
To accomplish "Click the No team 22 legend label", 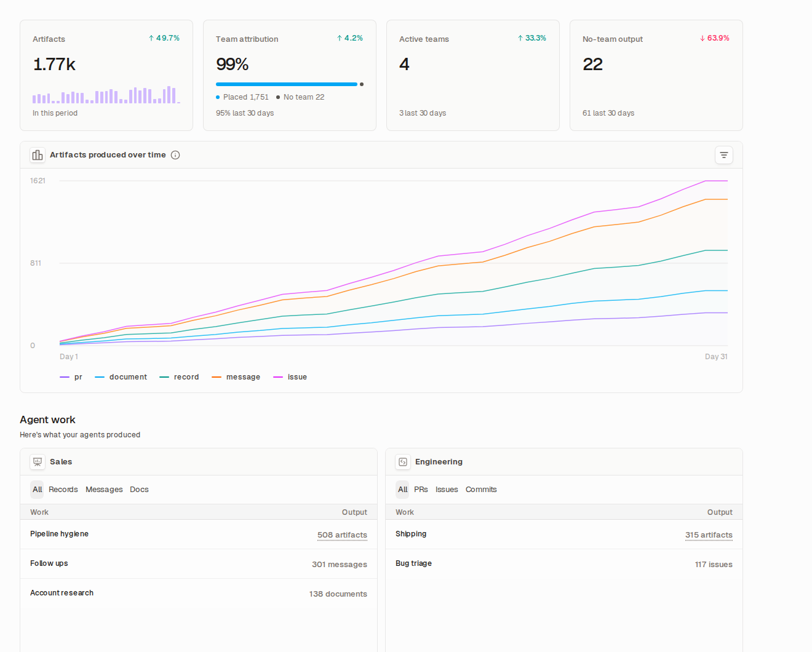I will pyautogui.click(x=300, y=97).
